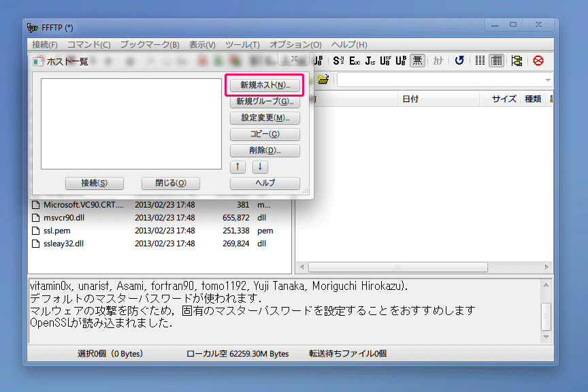Open remote folder icon beside path box
The height and width of the screenshot is (392, 588).
pyautogui.click(x=323, y=80)
